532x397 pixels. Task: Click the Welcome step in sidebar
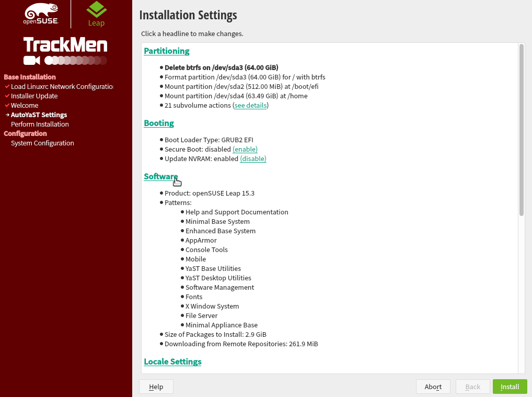coord(25,105)
